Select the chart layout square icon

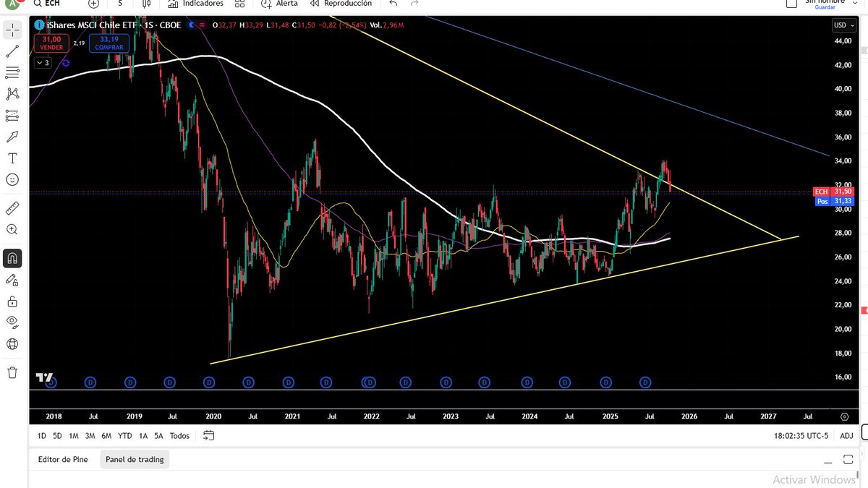click(791, 4)
